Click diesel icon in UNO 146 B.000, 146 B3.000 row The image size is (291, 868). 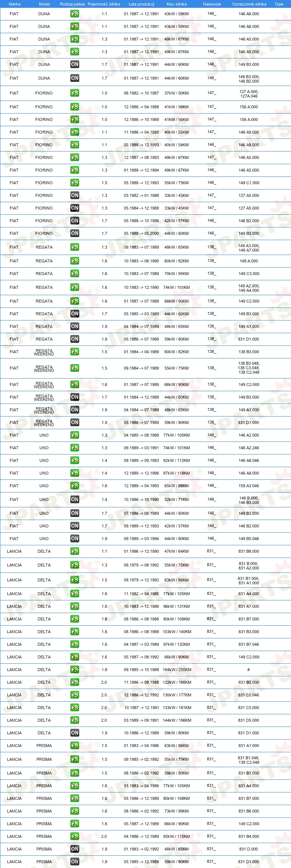point(75,500)
